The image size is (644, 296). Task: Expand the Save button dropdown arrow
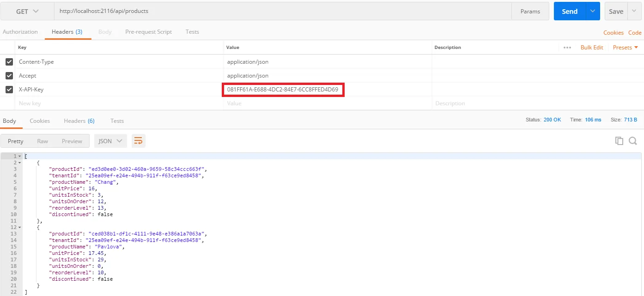point(633,12)
